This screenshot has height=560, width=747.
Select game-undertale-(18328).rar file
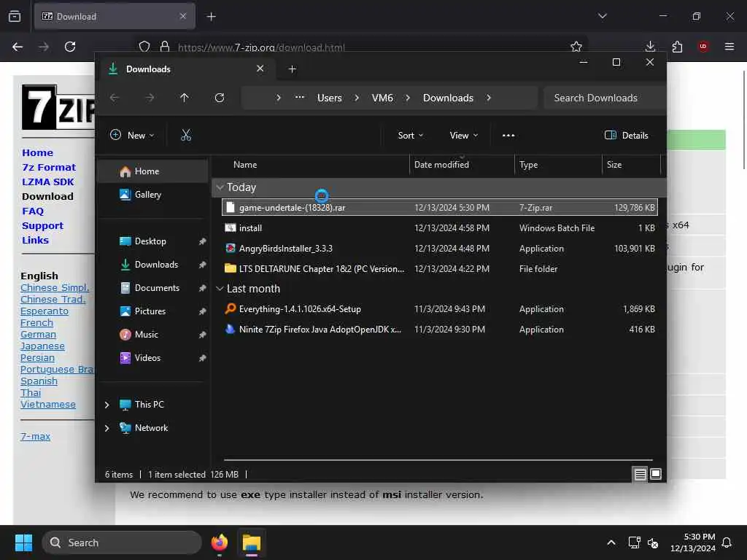439,208
